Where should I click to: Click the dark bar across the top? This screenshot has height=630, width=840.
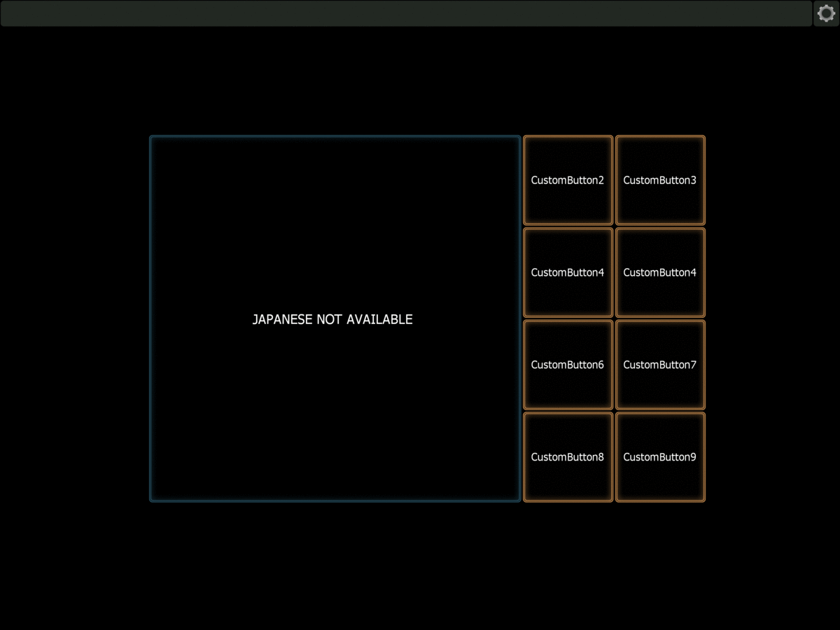tap(406, 13)
